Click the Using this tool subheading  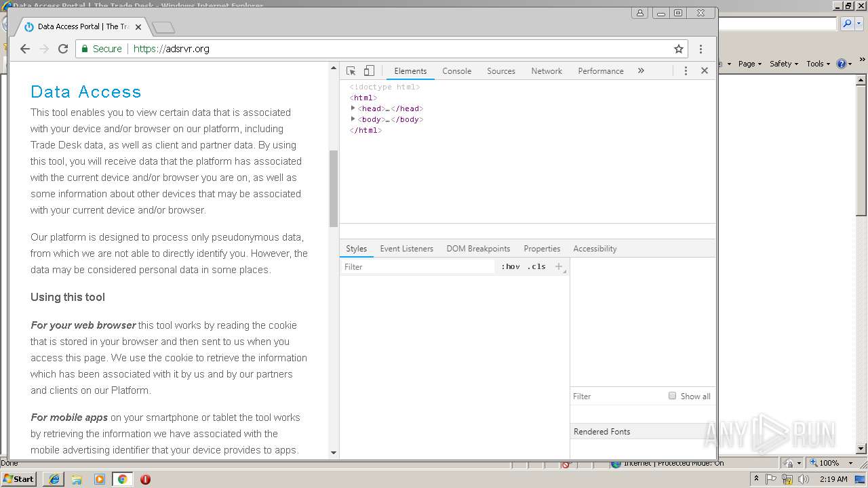68,297
